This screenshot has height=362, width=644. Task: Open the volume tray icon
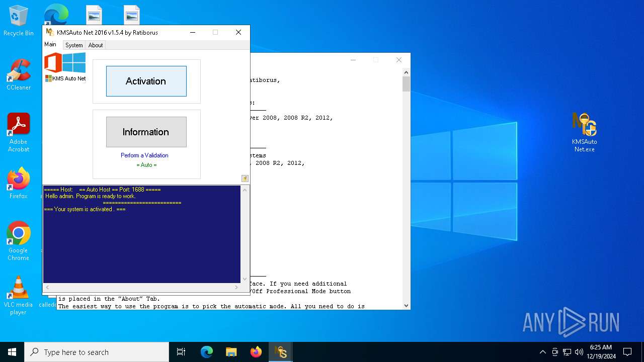coord(579,352)
